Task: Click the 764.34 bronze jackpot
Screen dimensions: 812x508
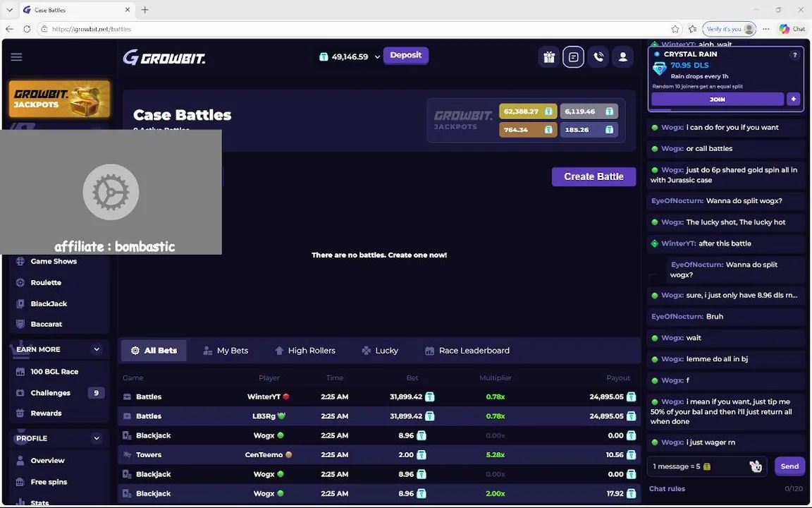Action: pyautogui.click(x=528, y=130)
